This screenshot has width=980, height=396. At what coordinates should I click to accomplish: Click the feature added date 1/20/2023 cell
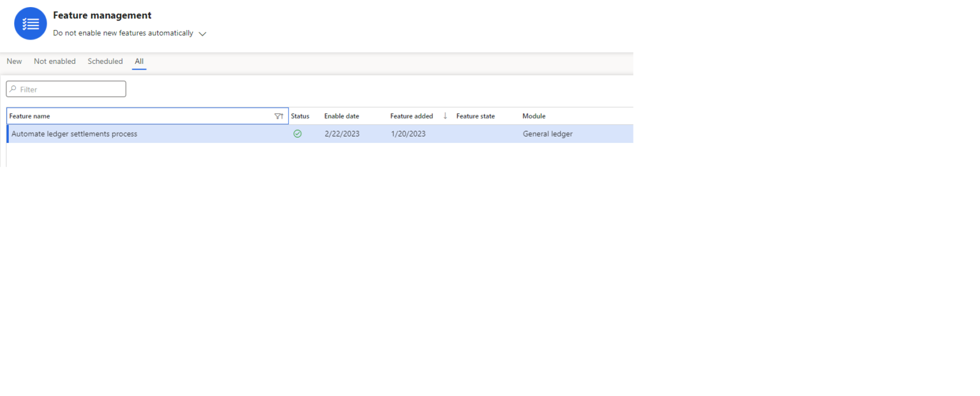(x=408, y=134)
